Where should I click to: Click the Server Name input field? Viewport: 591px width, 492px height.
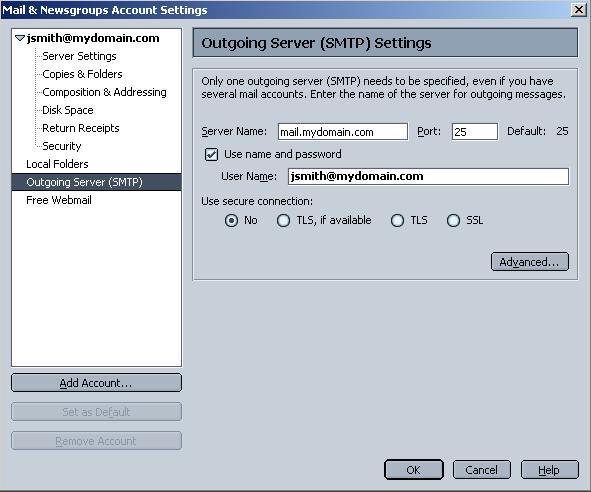(x=343, y=132)
